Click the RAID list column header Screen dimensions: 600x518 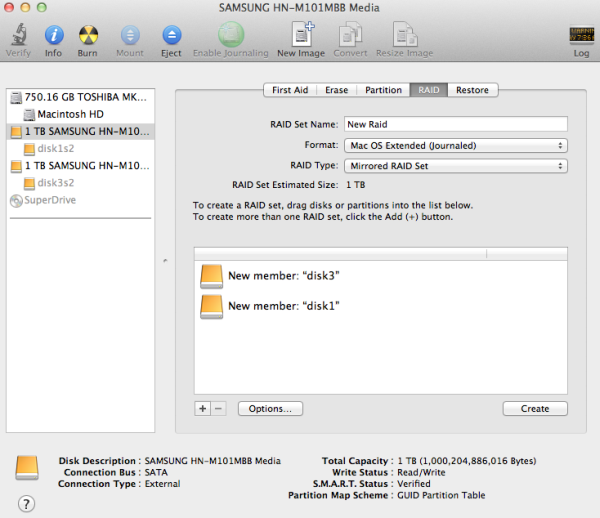click(381, 254)
